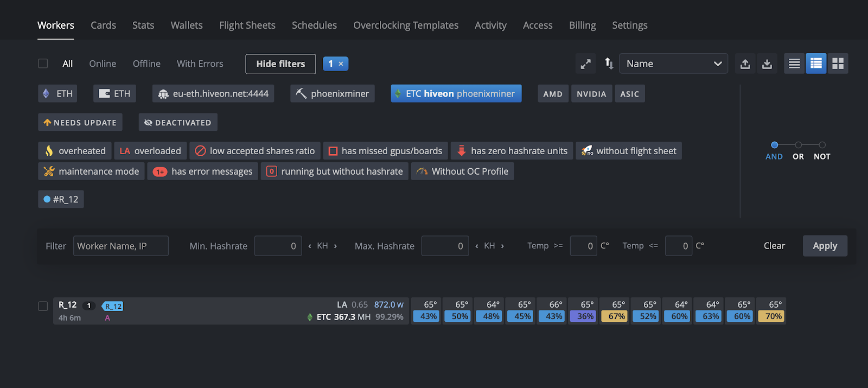The width and height of the screenshot is (868, 388).
Task: Tick the R_12 worker checkbox
Action: tap(43, 306)
